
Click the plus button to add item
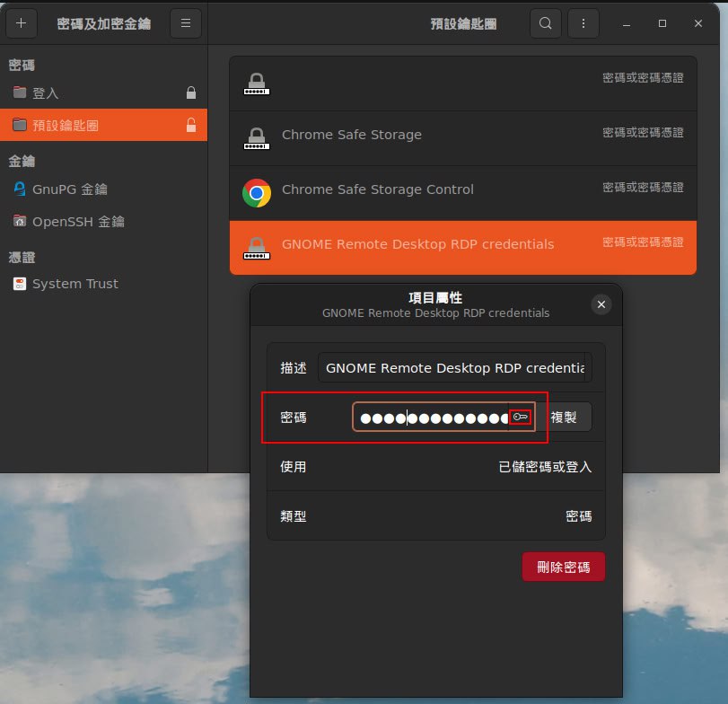(22, 23)
